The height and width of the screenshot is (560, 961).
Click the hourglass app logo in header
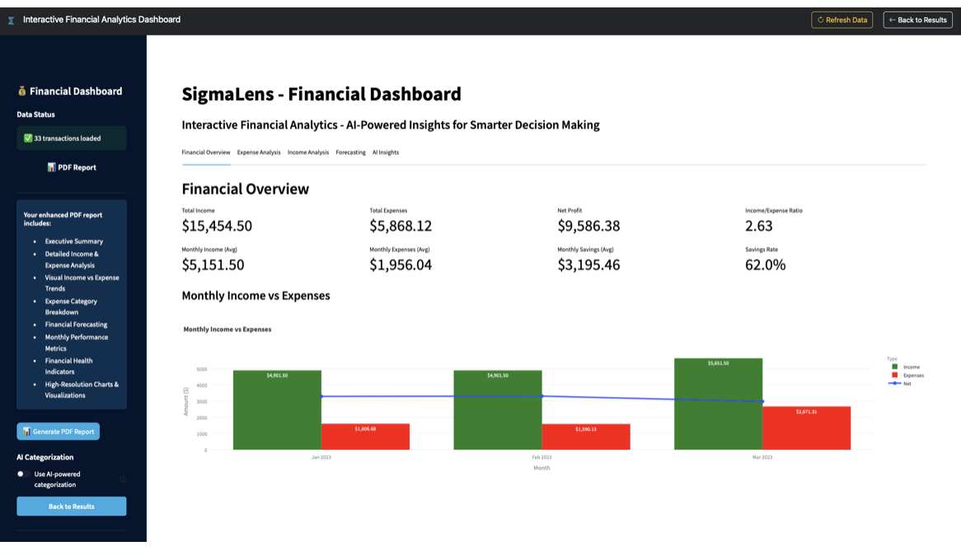pos(11,21)
